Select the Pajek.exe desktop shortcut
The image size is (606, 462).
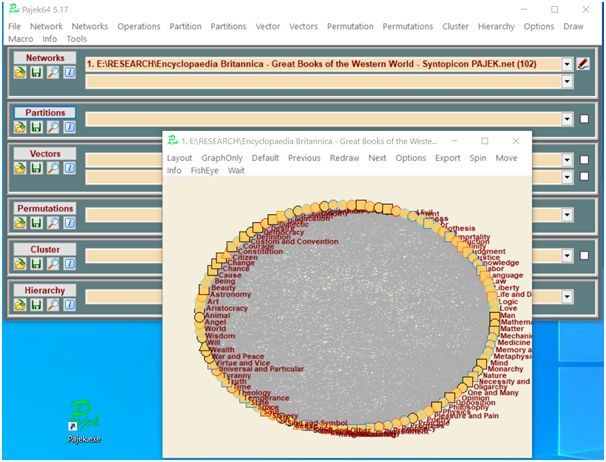click(84, 422)
